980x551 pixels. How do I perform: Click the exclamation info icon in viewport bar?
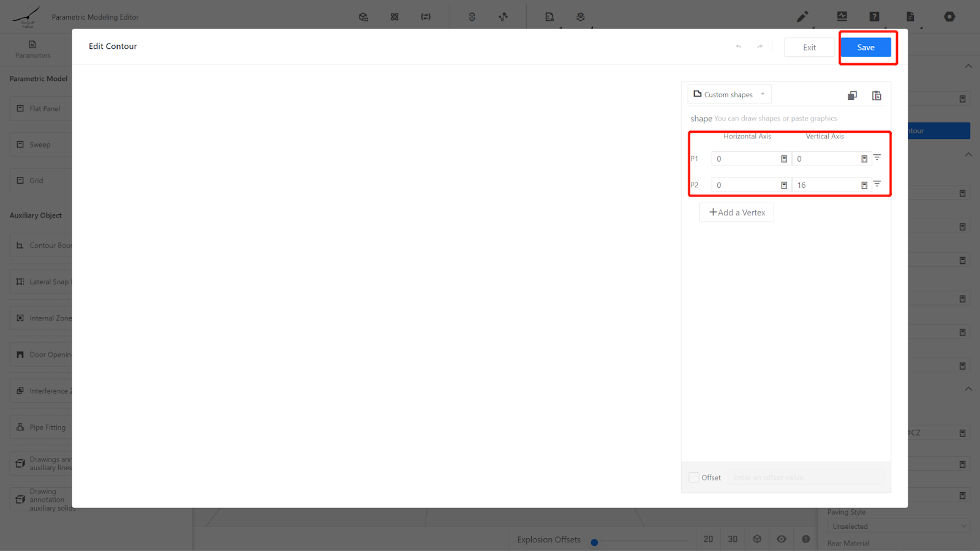[x=806, y=539]
